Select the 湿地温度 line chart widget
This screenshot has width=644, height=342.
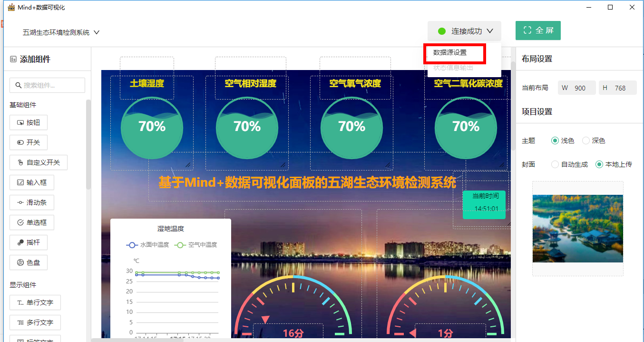[171, 279]
